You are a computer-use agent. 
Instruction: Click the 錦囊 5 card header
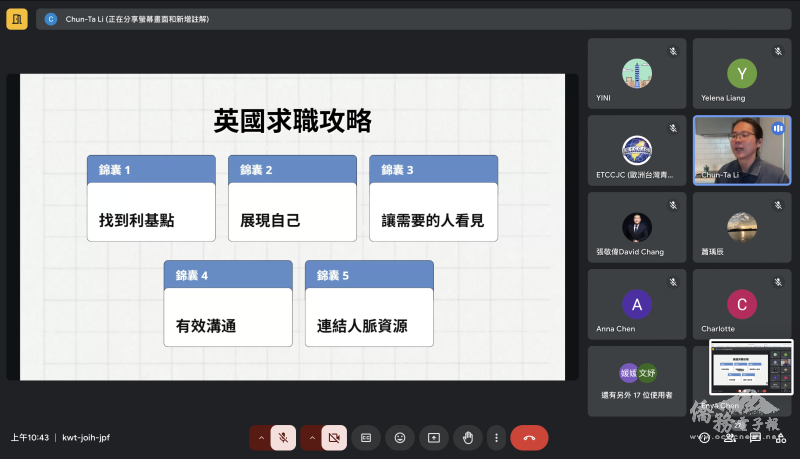pyautogui.click(x=369, y=275)
